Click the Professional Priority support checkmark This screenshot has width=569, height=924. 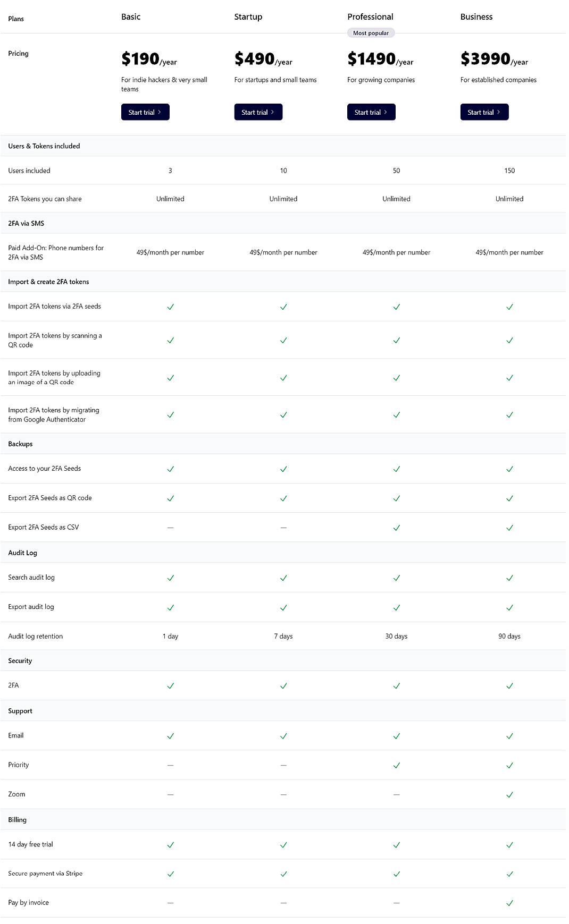pos(396,765)
